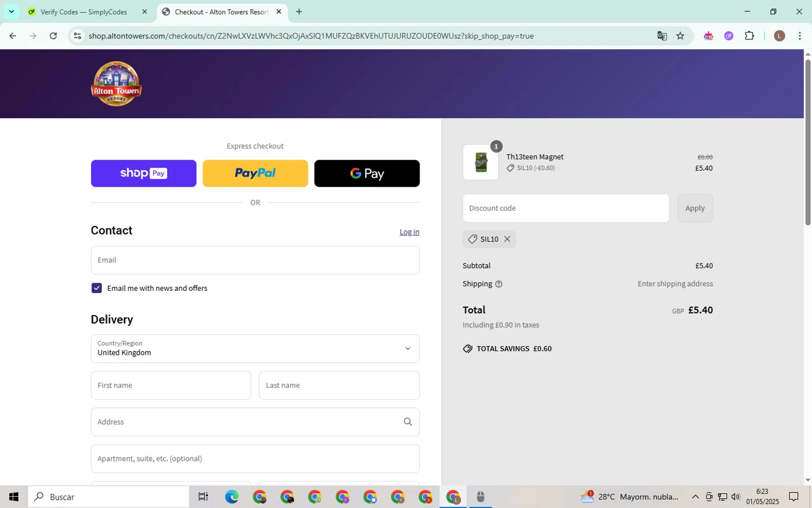This screenshot has width=812, height=508.
Task: Remove the SIL10 discount code
Action: coord(507,239)
